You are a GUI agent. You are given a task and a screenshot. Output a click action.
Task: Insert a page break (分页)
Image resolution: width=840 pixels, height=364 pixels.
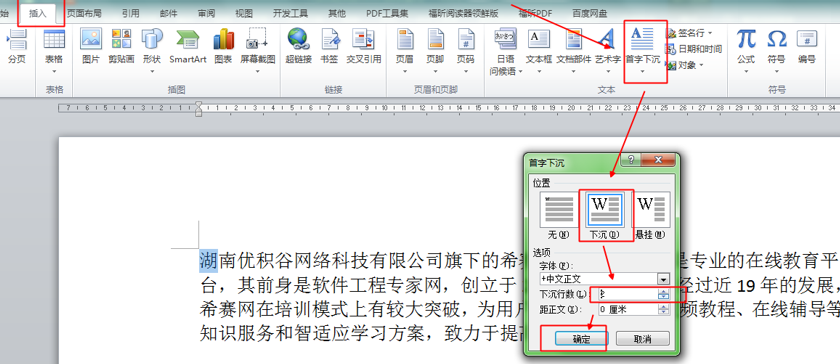[x=16, y=47]
